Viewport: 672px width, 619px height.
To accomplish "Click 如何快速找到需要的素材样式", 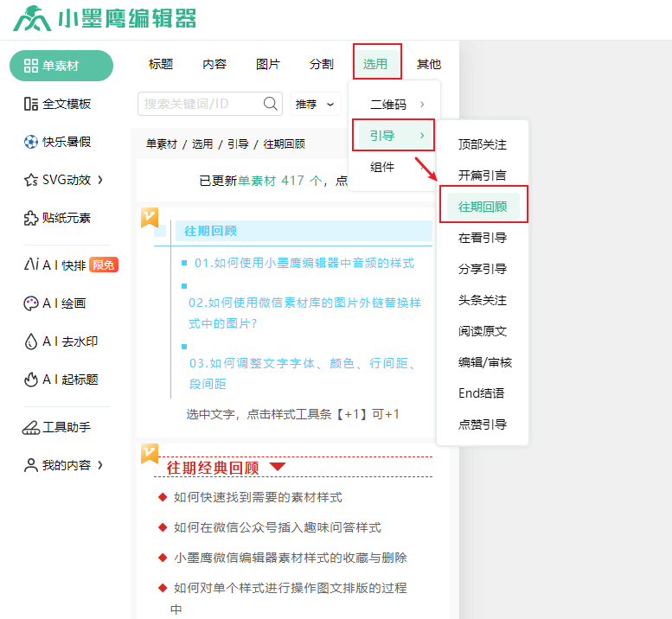I will point(258,497).
